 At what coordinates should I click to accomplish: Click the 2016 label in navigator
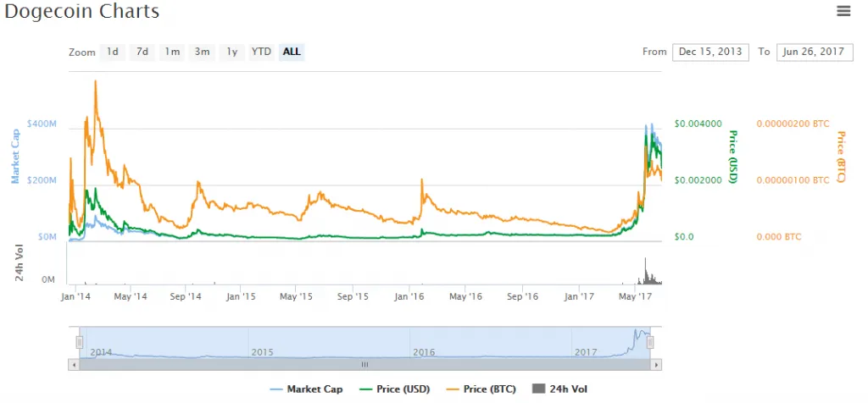(x=424, y=352)
